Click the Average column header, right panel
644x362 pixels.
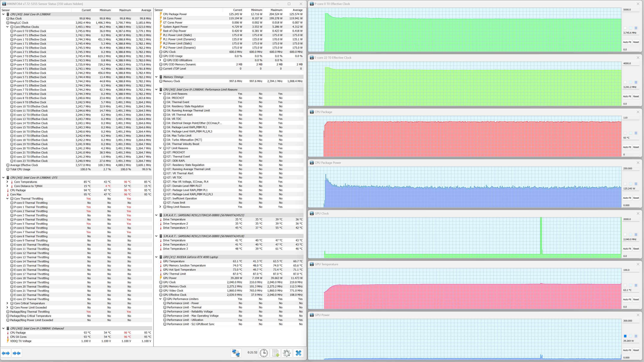click(x=297, y=10)
